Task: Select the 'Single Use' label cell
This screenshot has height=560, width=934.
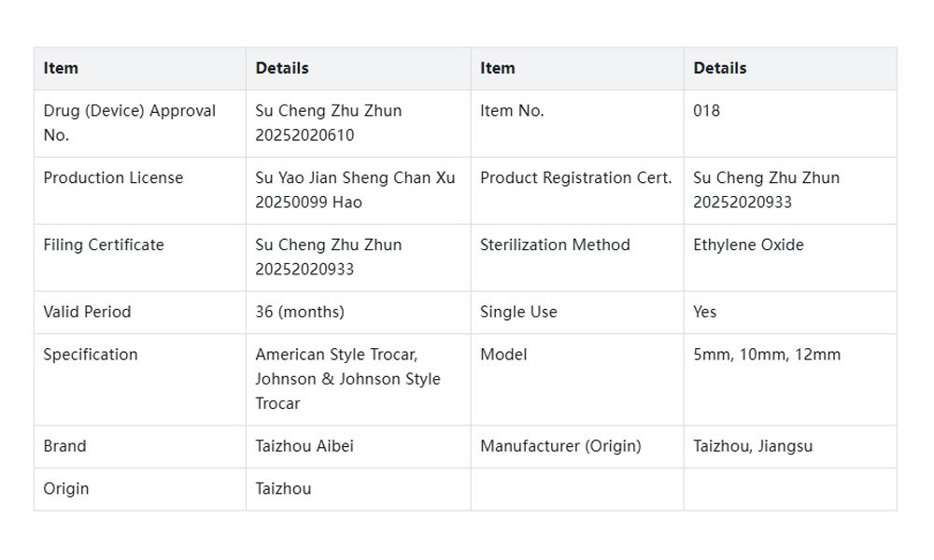Action: pos(518,312)
